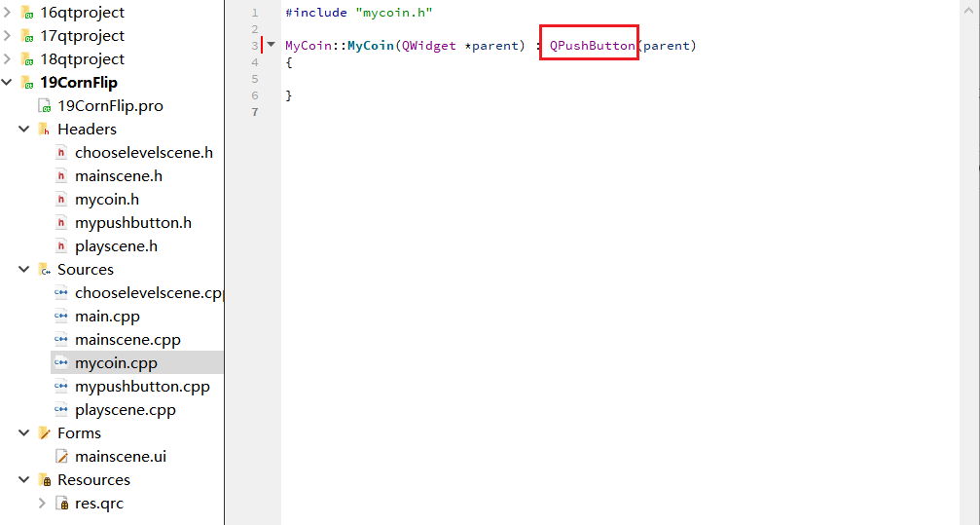Open playscene.cpp source file

126,410
